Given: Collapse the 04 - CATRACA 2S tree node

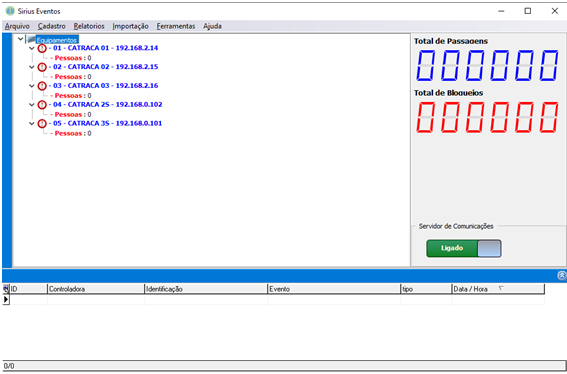Looking at the screenshot, I should [32, 105].
